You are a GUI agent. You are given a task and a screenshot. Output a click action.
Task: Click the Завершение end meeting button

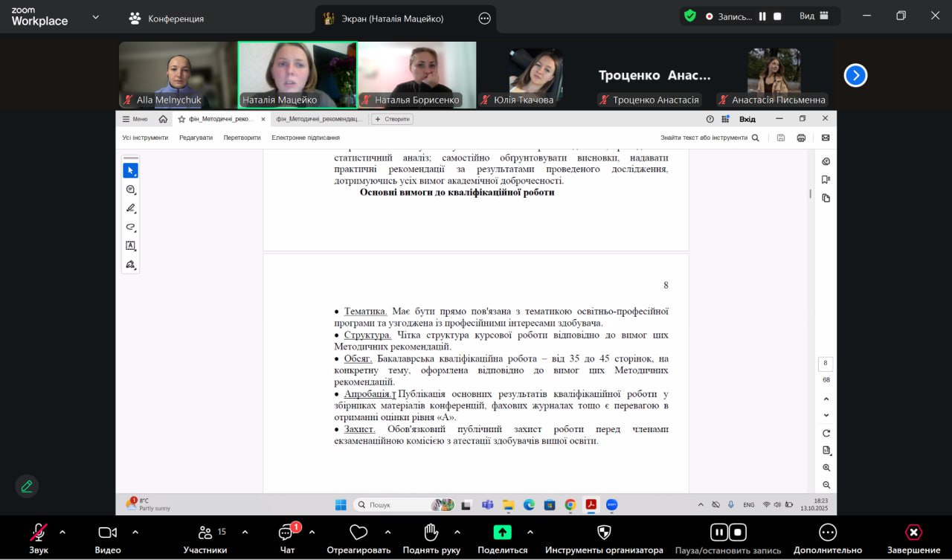913,532
